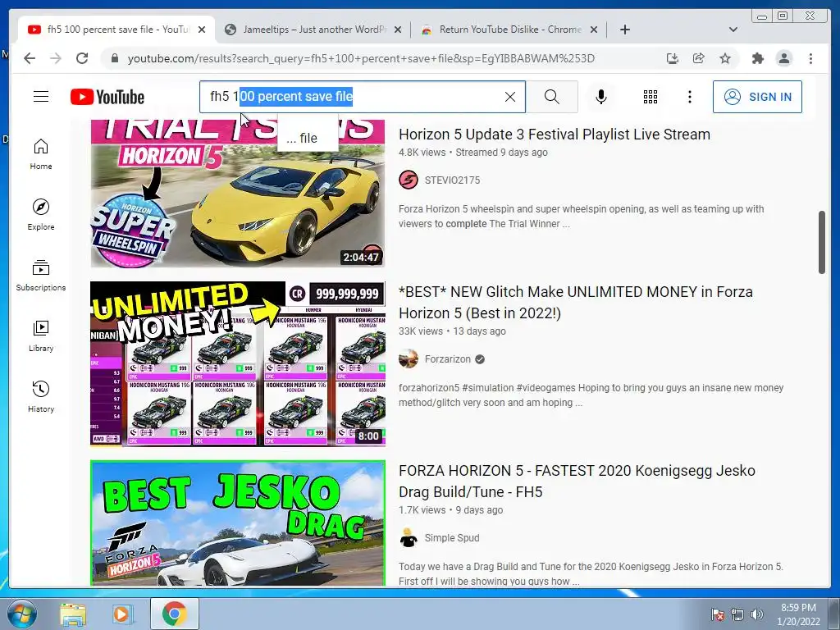Viewport: 840px width, 630px height.
Task: Click browser forward arrow
Action: [56, 58]
